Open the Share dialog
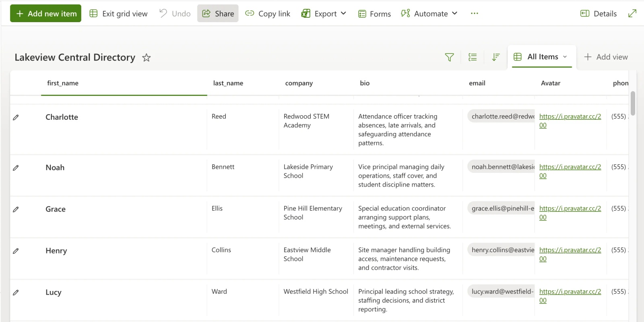This screenshot has height=322, width=644. pyautogui.click(x=218, y=13)
